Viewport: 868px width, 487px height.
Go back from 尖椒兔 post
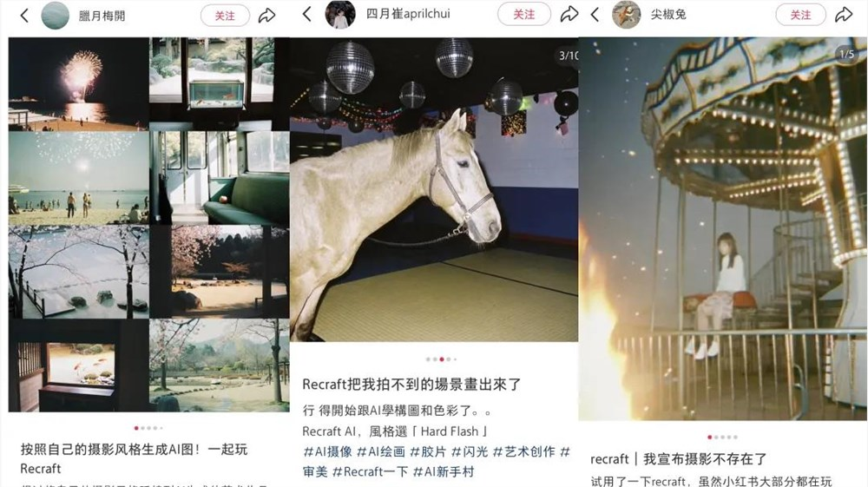595,15
